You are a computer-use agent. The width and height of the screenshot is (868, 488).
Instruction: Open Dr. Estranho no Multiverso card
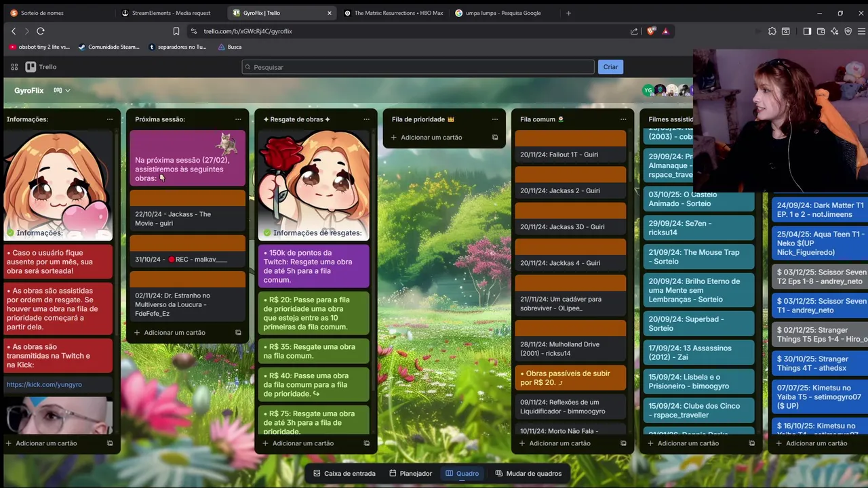click(187, 296)
